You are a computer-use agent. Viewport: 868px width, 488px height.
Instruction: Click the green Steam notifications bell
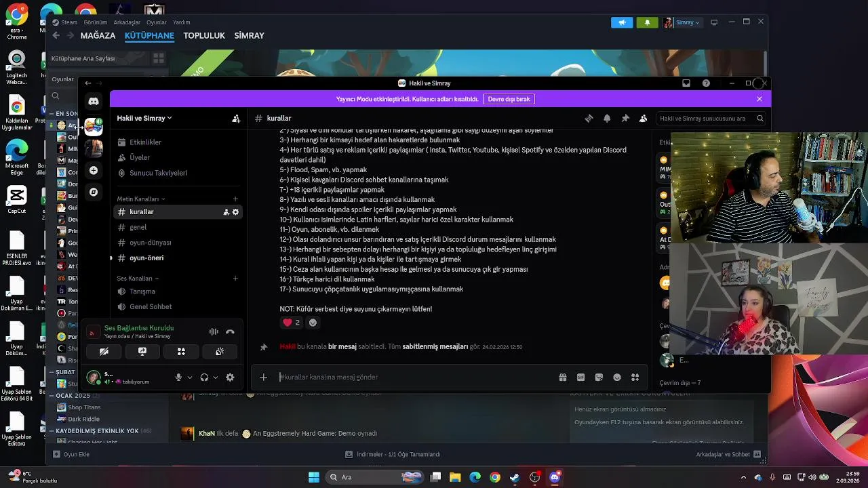pos(647,22)
